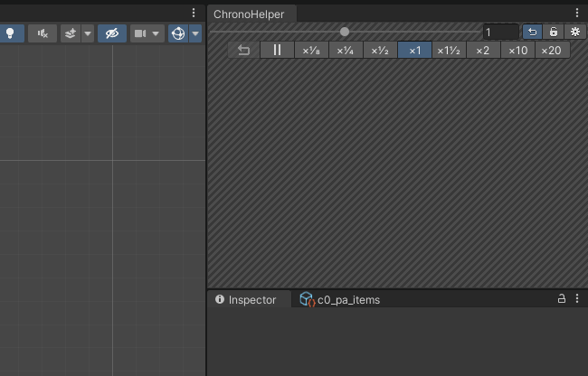
Task: Open Inspector panel three-dot menu
Action: [577, 298]
